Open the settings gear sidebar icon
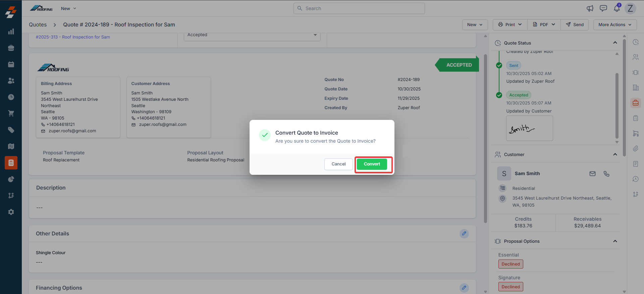 pyautogui.click(x=11, y=212)
